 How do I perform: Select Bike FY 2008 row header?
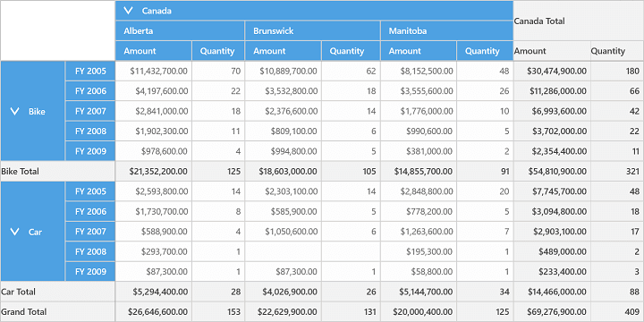[x=90, y=131]
